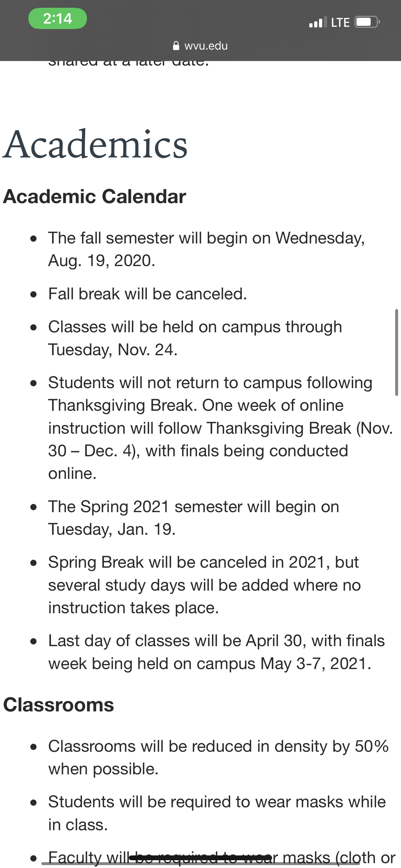The image size is (401, 868).
Task: Tap the fall semester start date bullet
Action: tap(206, 249)
